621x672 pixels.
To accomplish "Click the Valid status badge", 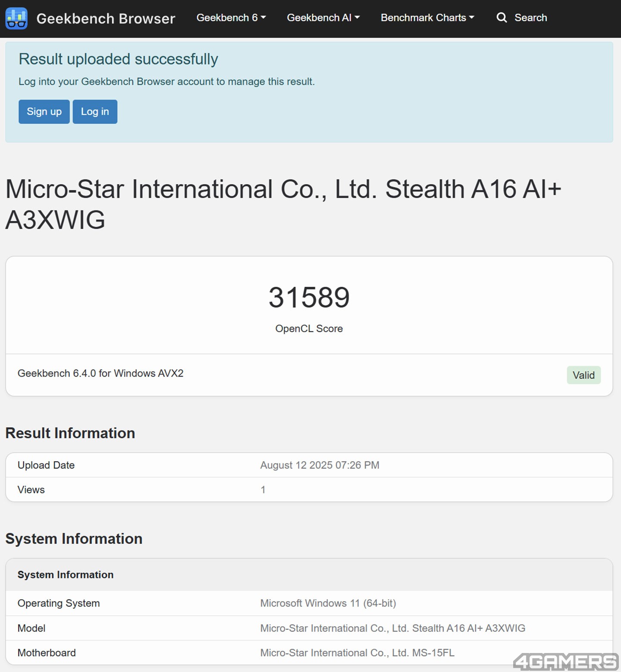I will pyautogui.click(x=583, y=375).
